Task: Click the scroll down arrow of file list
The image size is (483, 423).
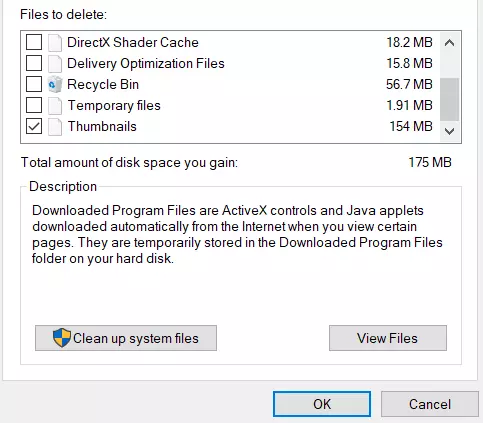Action: pyautogui.click(x=450, y=131)
